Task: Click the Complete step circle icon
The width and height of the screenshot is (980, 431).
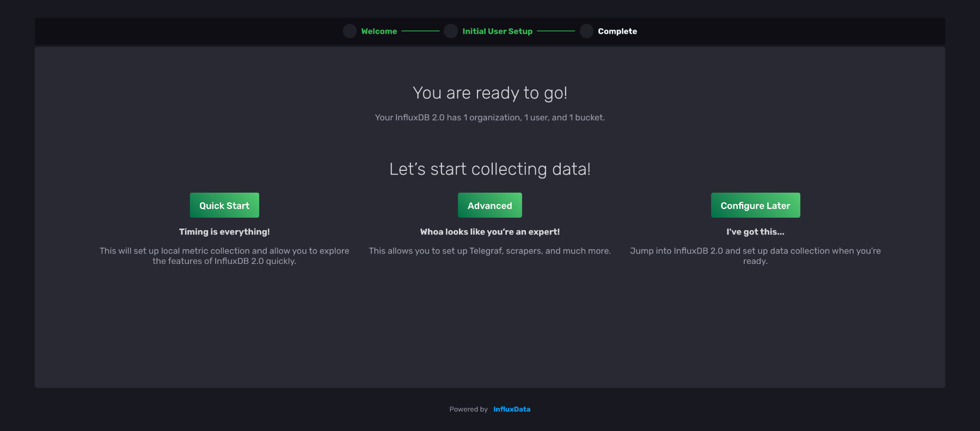Action: tap(586, 31)
